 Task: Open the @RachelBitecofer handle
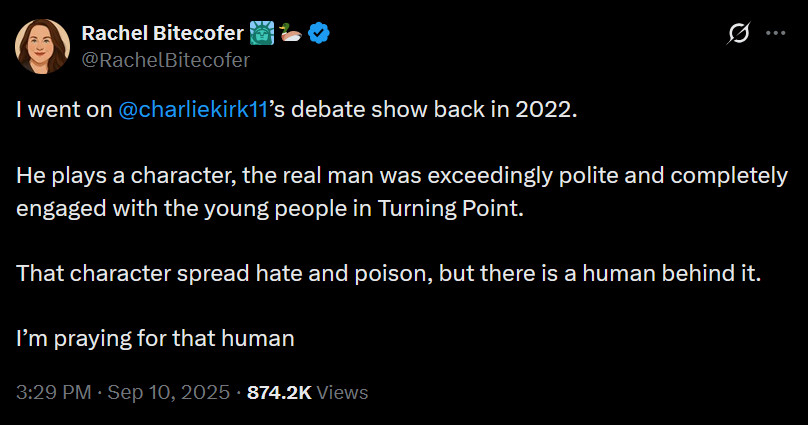165,59
